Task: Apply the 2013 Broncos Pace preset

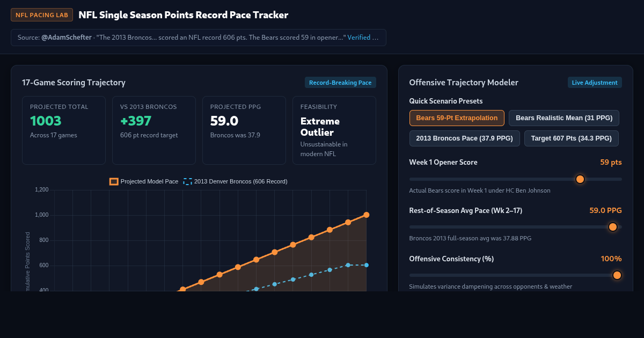Action: point(465,138)
